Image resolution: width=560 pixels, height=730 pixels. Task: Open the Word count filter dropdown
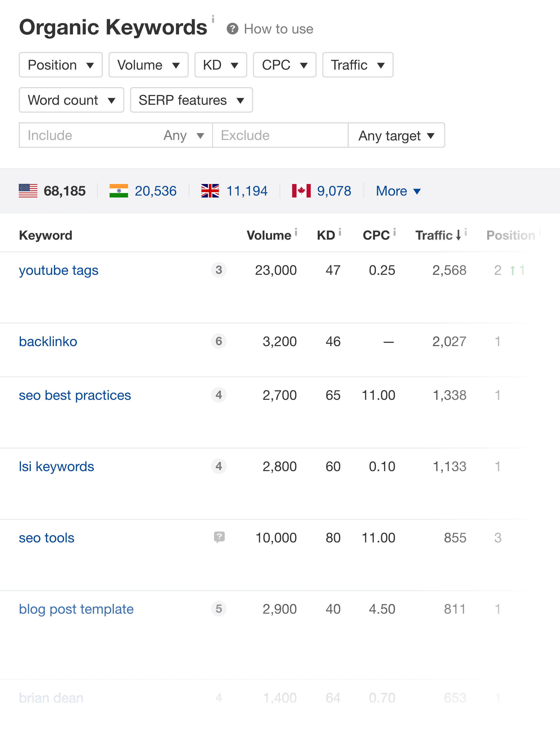pyautogui.click(x=71, y=100)
